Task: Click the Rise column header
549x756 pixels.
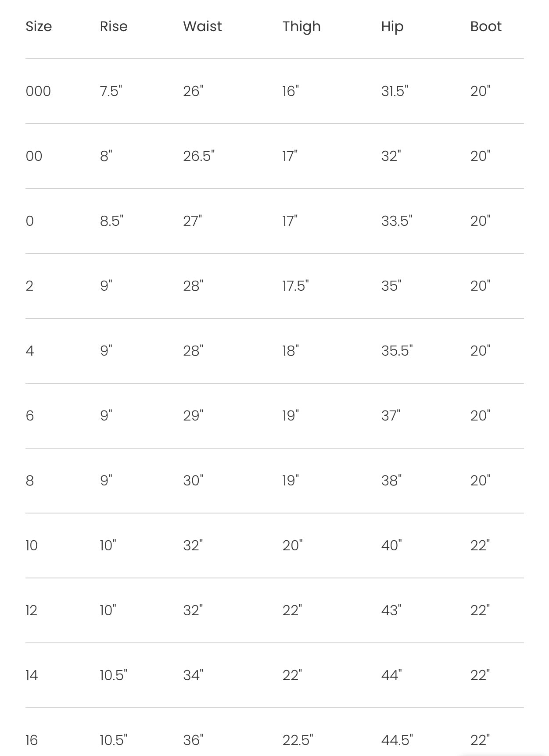Action: [x=114, y=26]
